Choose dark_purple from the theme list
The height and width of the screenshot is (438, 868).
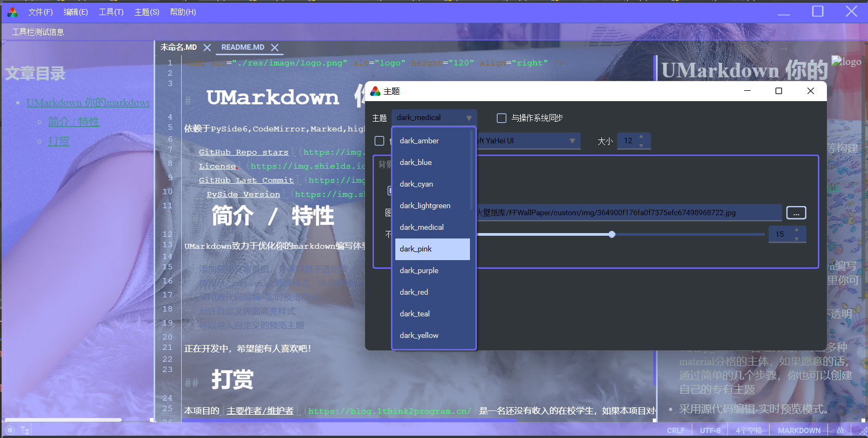433,270
